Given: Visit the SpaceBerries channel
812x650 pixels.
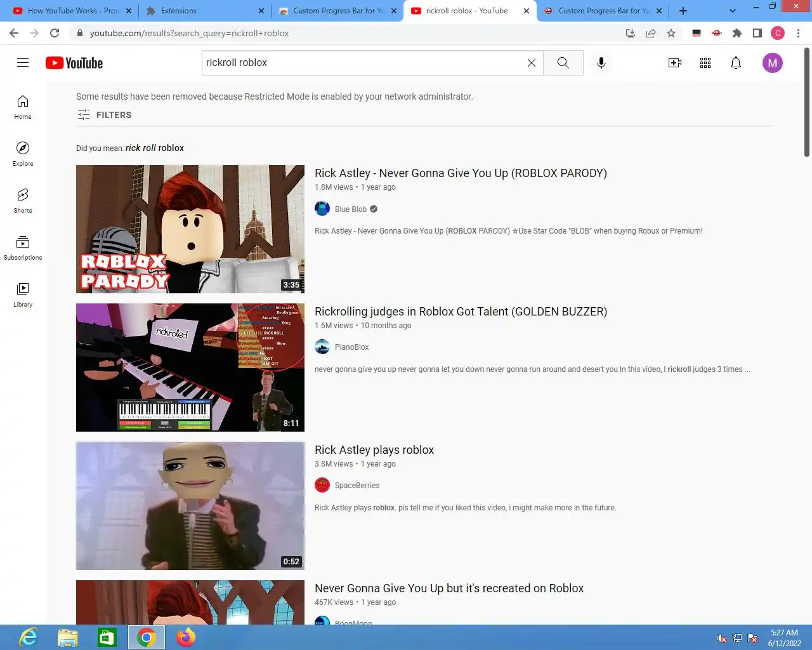Looking at the screenshot, I should 357,486.
